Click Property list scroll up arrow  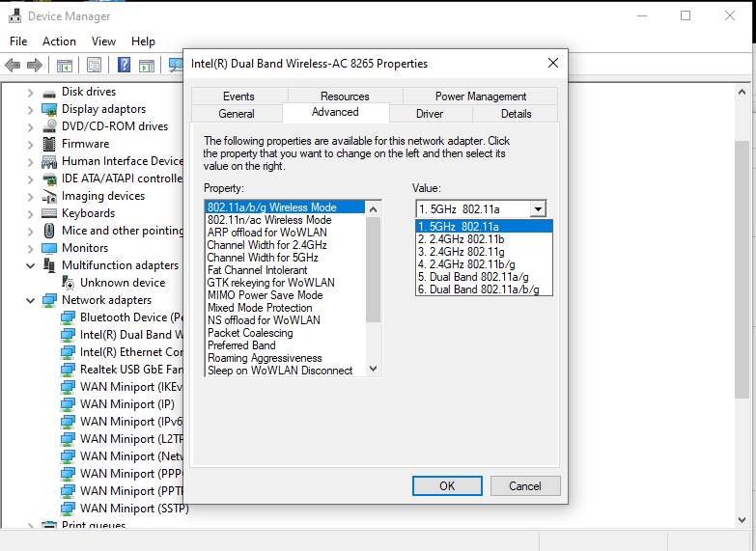[x=374, y=208]
